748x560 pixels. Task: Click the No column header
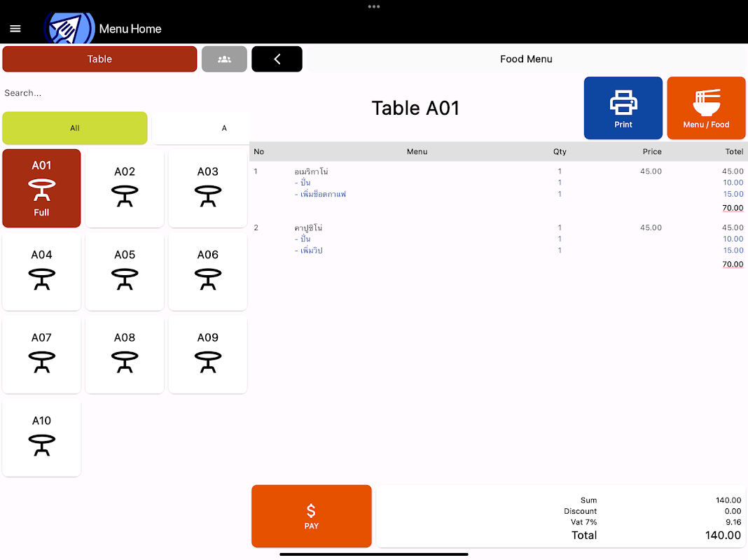click(x=259, y=152)
